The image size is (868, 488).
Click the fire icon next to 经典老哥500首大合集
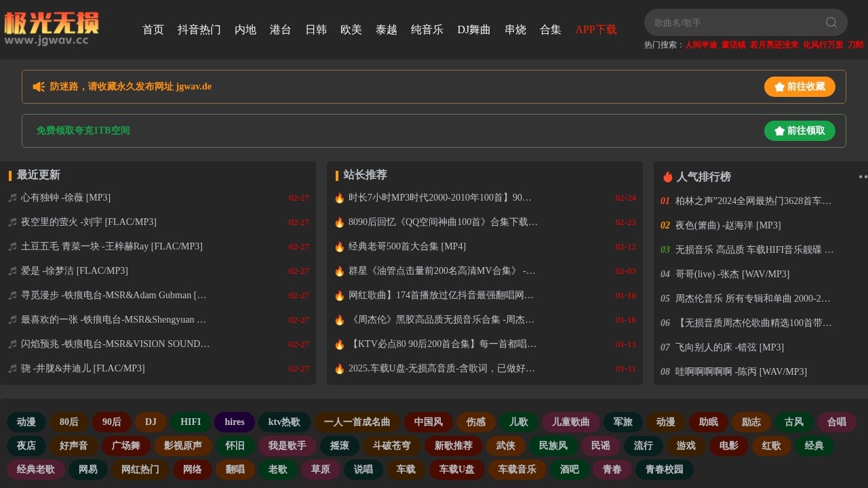340,246
